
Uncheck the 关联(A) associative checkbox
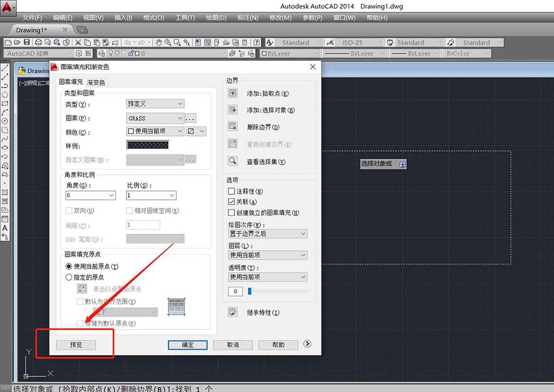tap(232, 202)
